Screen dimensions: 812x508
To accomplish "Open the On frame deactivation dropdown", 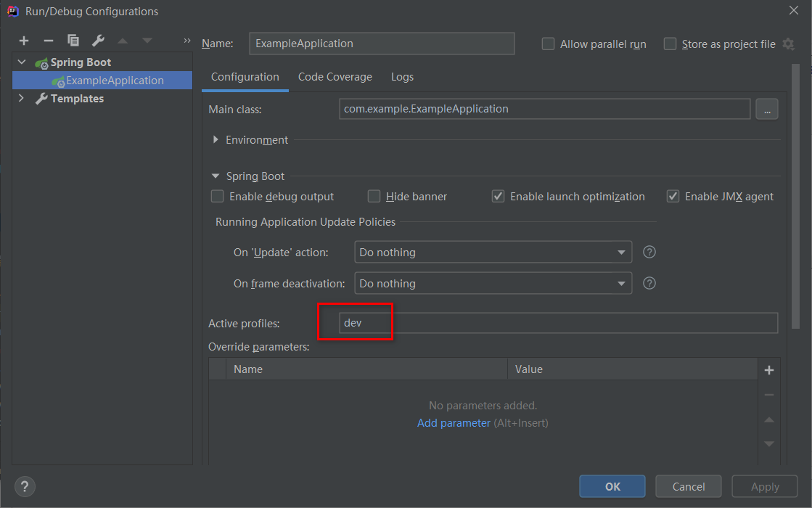I will pyautogui.click(x=493, y=283).
